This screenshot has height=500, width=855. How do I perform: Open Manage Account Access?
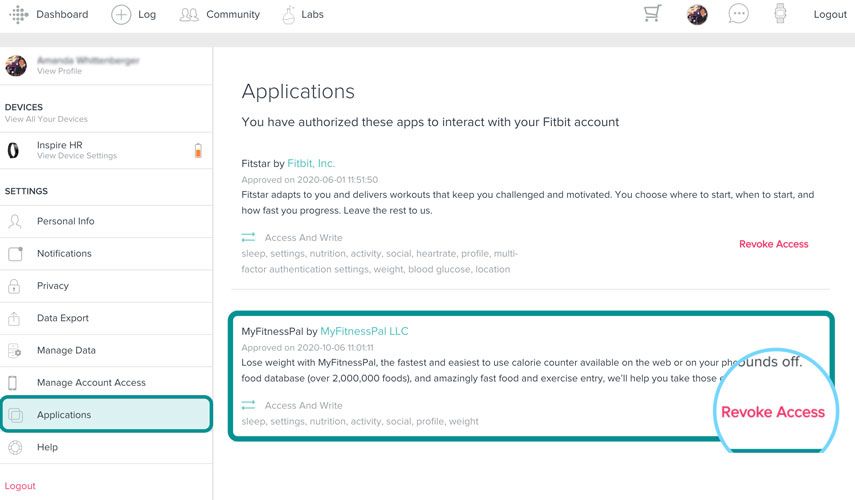click(x=91, y=383)
